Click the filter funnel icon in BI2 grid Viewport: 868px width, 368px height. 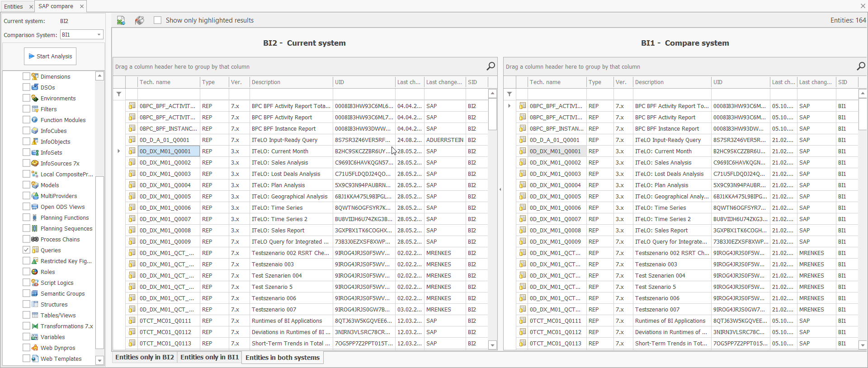119,94
